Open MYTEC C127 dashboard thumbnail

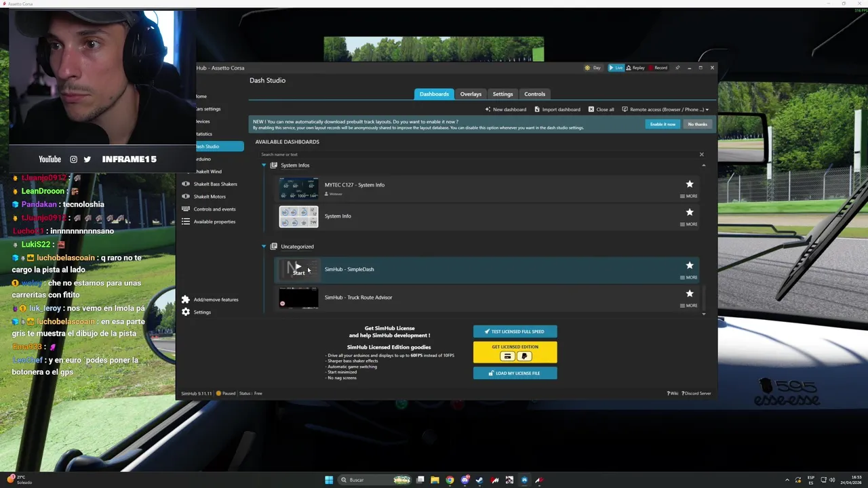coord(298,188)
